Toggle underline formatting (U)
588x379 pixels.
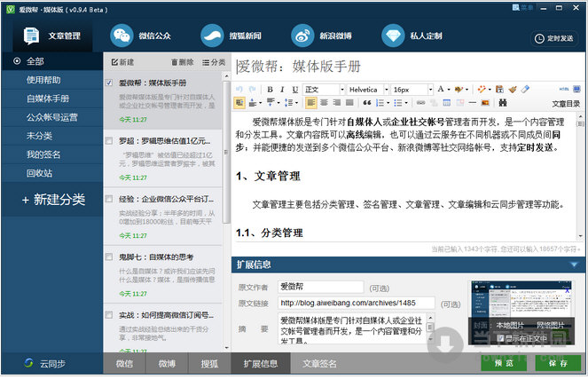[x=295, y=90]
